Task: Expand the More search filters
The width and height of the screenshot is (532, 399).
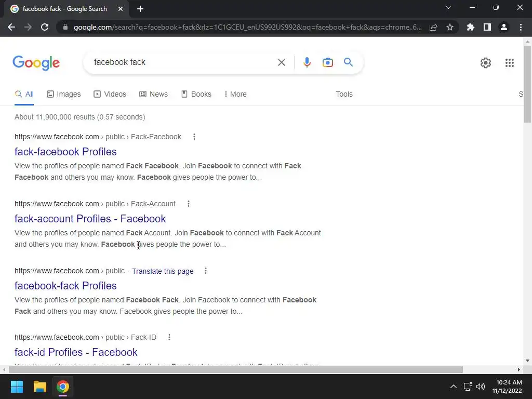Action: tap(235, 94)
